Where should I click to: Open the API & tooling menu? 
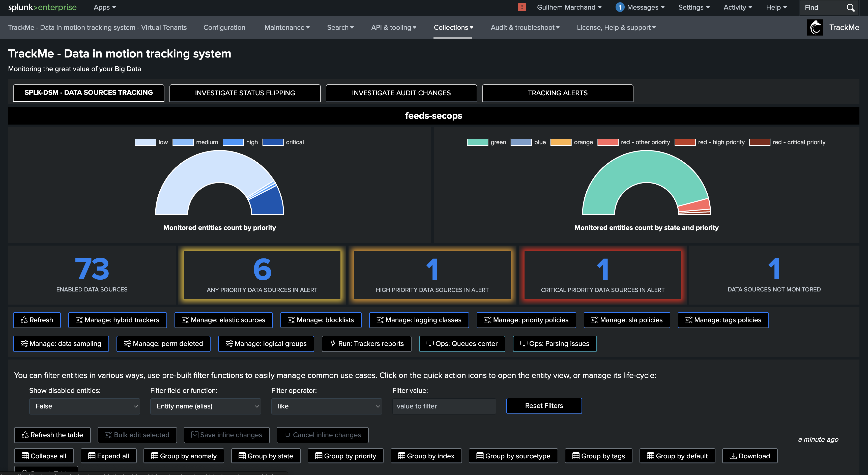[394, 27]
